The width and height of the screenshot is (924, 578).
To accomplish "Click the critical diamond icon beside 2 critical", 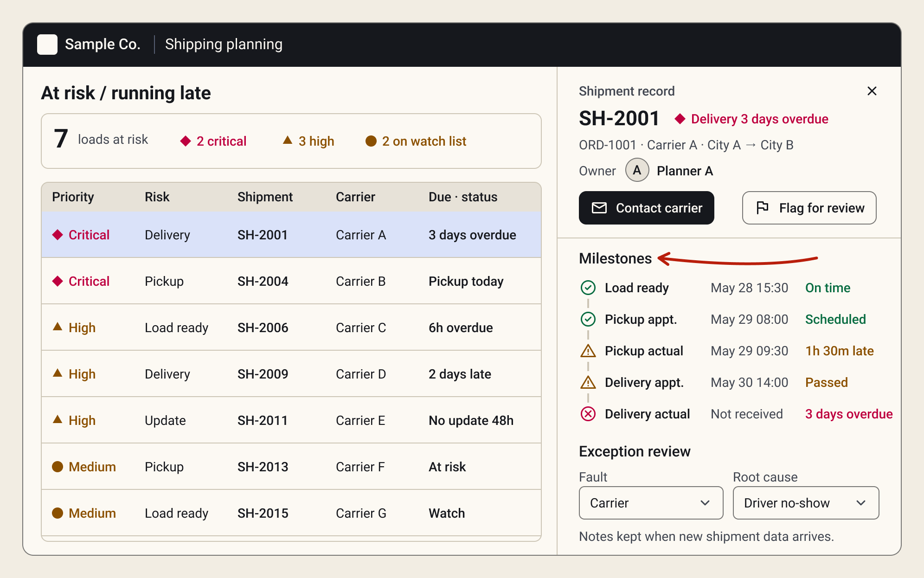I will 186,141.
